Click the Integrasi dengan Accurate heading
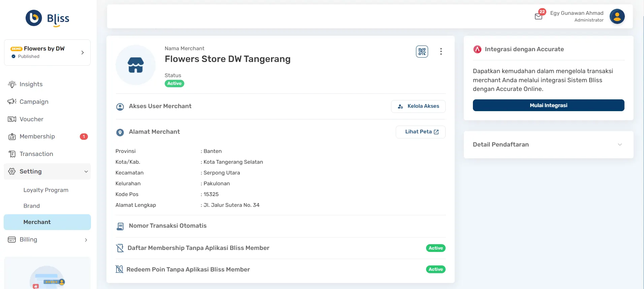 (x=524, y=49)
